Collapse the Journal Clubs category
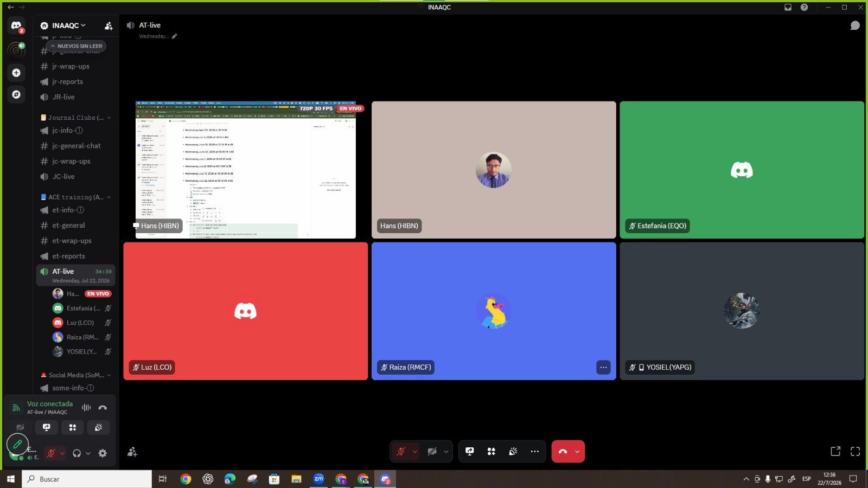 75,118
